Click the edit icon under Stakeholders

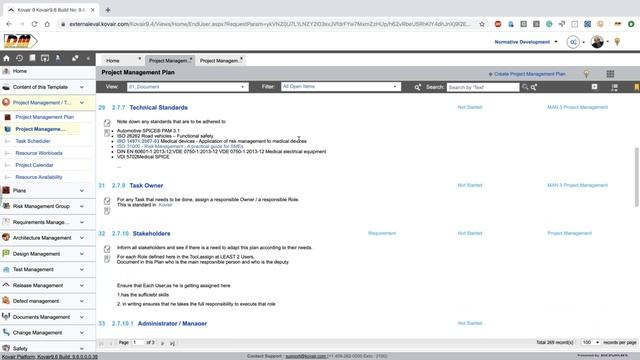(x=107, y=249)
